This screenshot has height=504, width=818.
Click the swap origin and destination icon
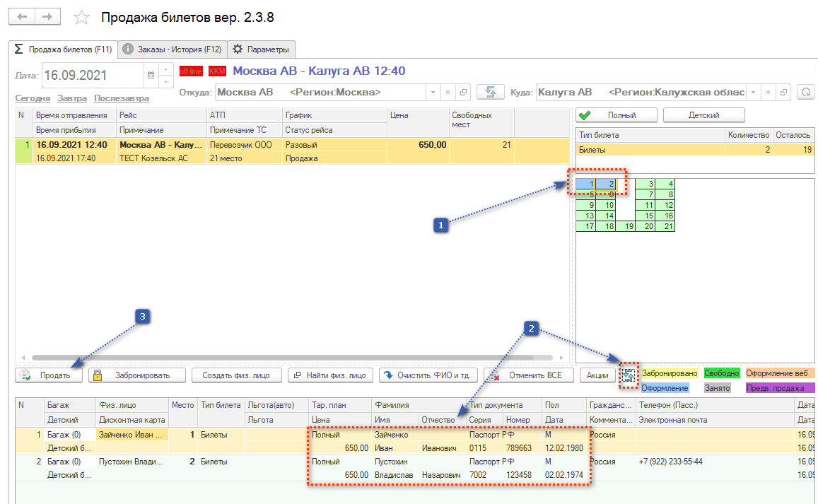tap(489, 92)
